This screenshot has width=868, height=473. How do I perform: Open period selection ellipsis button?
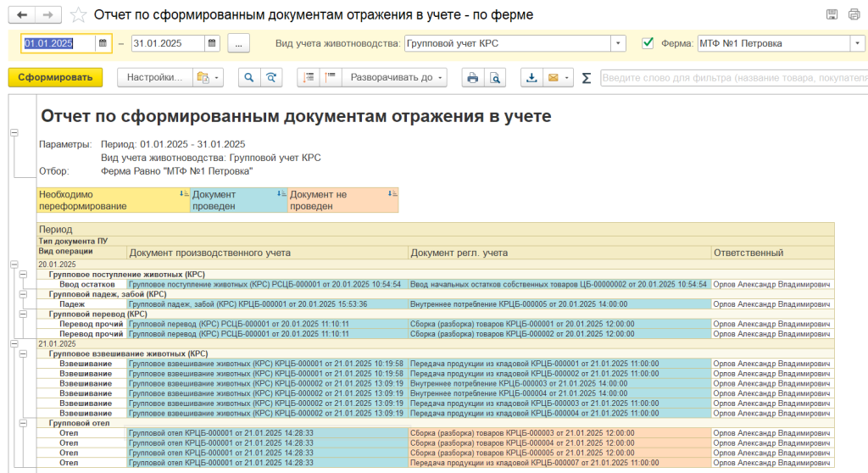pyautogui.click(x=238, y=43)
